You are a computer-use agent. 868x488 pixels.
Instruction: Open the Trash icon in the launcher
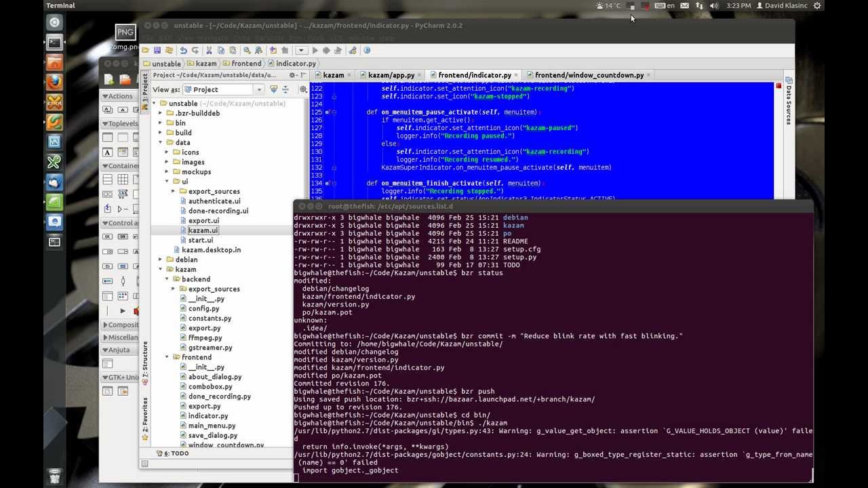pyautogui.click(x=54, y=475)
